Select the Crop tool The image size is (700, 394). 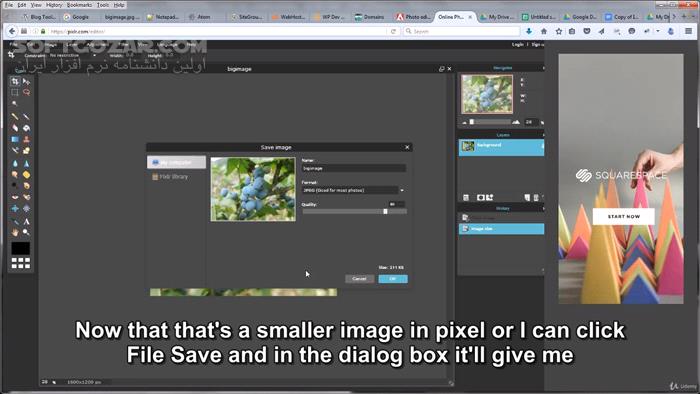(15, 81)
